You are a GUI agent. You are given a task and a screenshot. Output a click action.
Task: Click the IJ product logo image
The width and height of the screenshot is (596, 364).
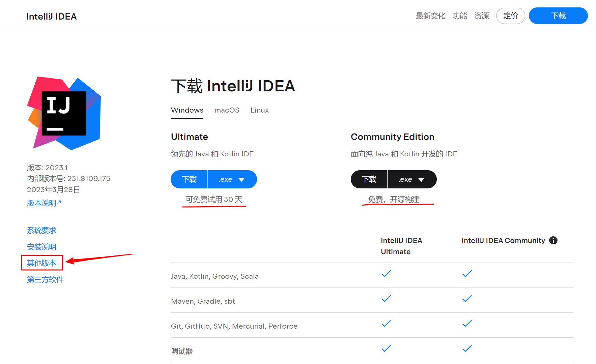(64, 113)
